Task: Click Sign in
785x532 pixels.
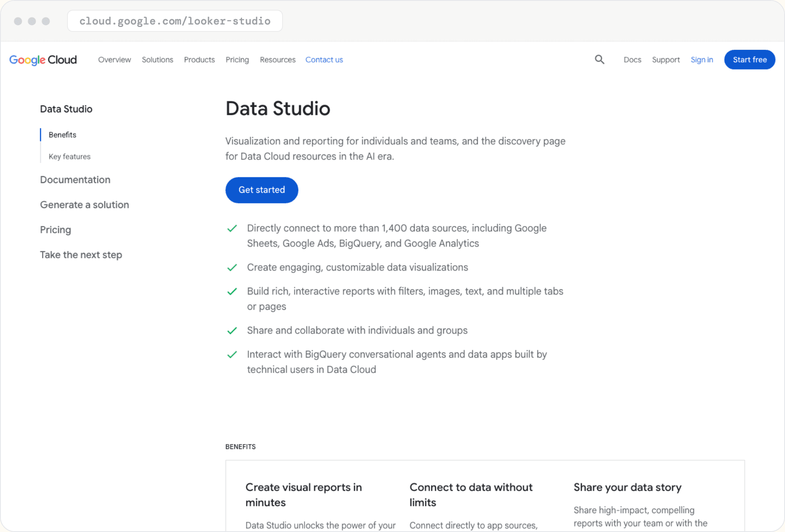Action: pyautogui.click(x=702, y=60)
